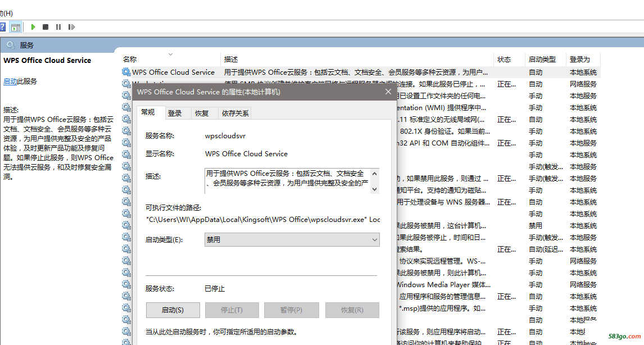Click the 启动(S) button in the dialog
Image resolution: width=644 pixels, height=345 pixels.
pos(173,310)
